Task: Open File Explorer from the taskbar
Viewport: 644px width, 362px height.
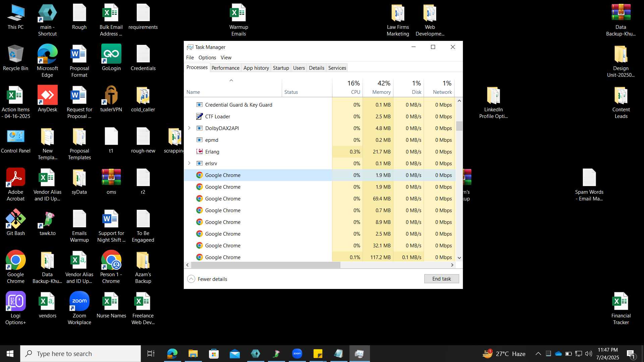Action: (x=193, y=354)
